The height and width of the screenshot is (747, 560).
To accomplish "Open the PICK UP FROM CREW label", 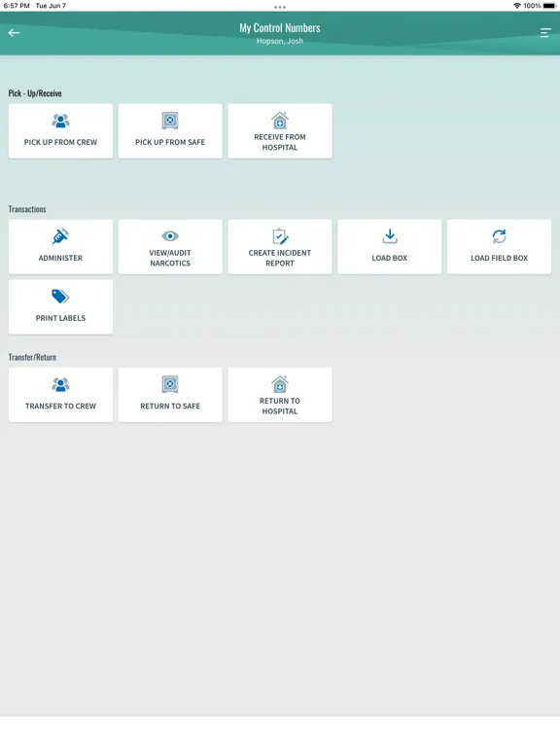I will [x=60, y=142].
